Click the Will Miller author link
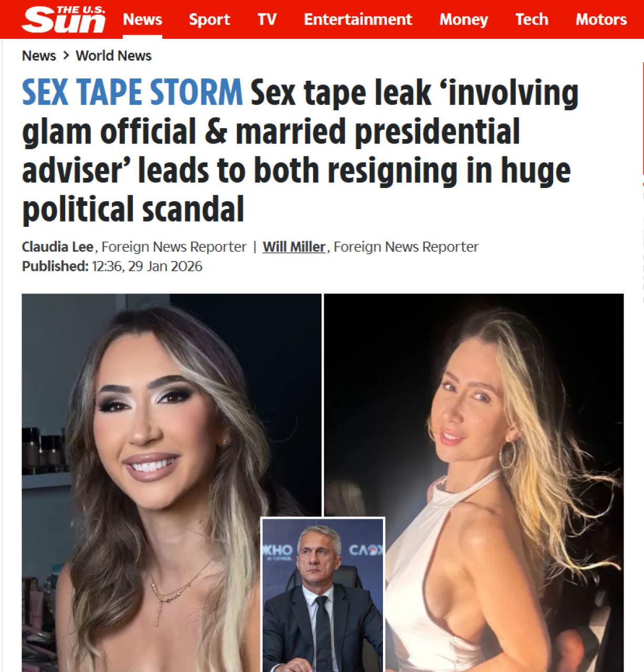This screenshot has height=672, width=644. coord(294,247)
